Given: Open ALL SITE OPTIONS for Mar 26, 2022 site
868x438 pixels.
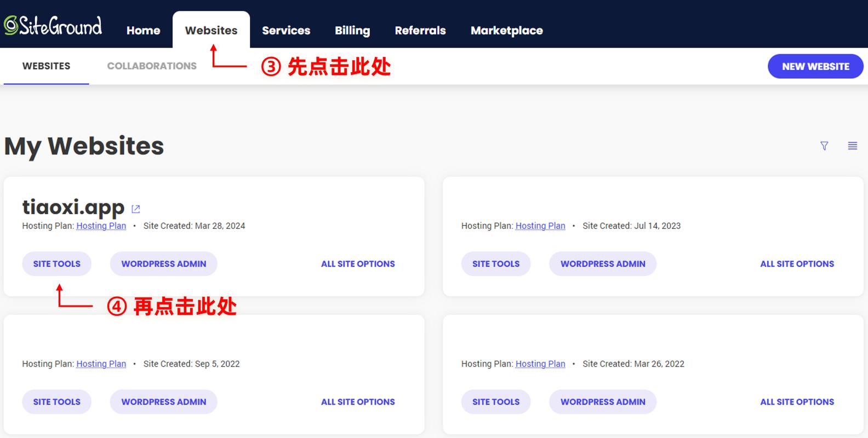Looking at the screenshot, I should 797,402.
